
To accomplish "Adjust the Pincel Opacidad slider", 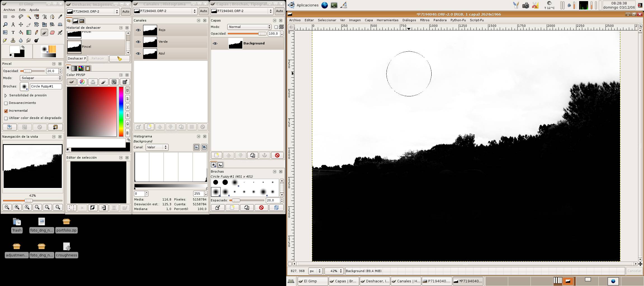I will [x=32, y=71].
